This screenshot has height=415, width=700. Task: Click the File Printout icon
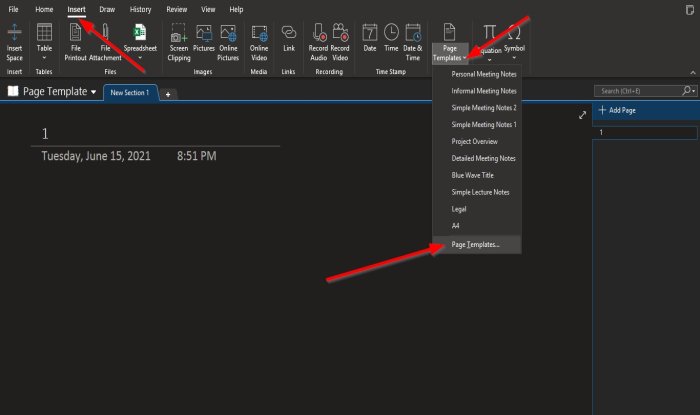[x=75, y=32]
